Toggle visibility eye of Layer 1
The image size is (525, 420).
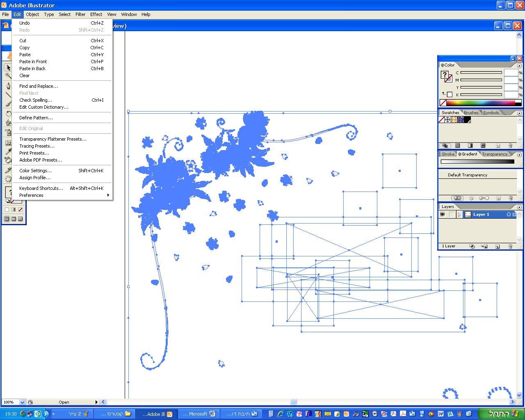443,215
